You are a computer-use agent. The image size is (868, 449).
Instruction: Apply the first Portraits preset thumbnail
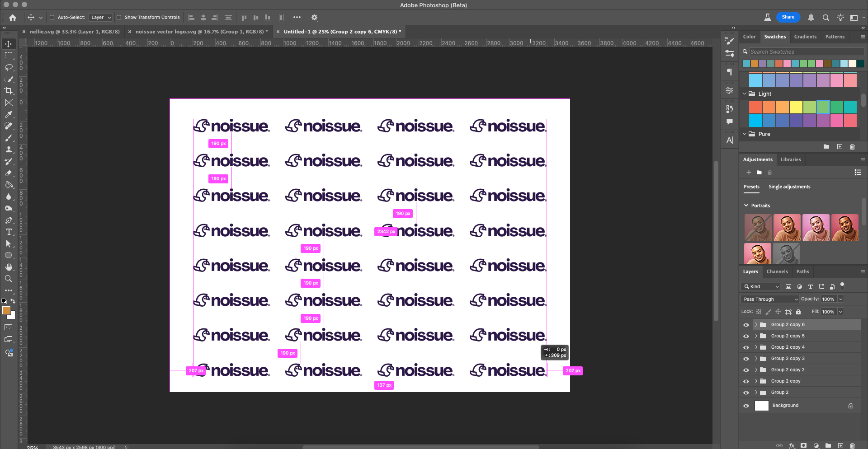click(x=758, y=228)
